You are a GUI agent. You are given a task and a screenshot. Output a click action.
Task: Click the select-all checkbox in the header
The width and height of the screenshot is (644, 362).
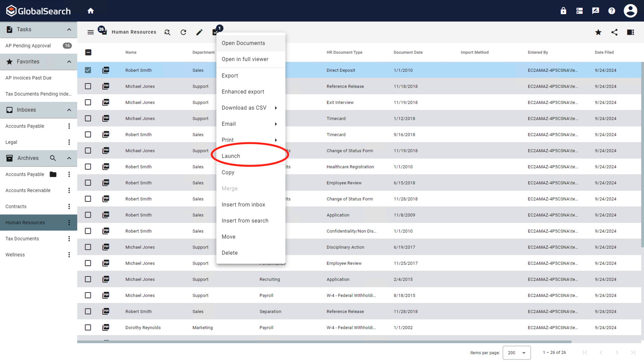pos(88,52)
